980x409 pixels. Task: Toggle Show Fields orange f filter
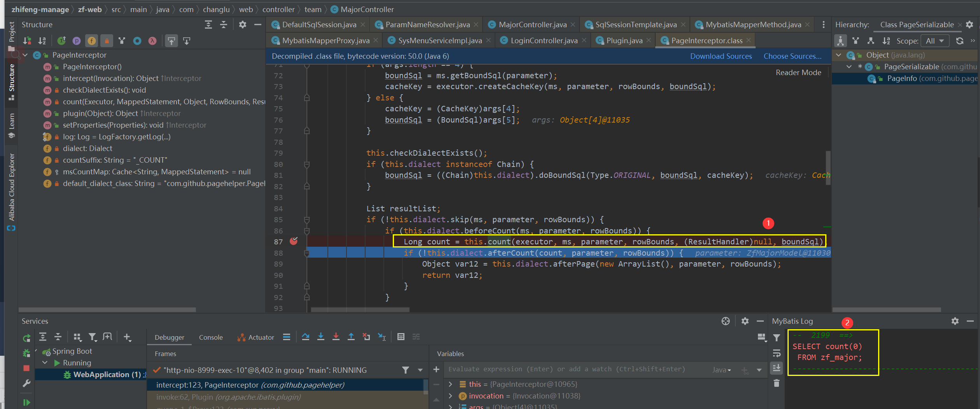(x=91, y=40)
